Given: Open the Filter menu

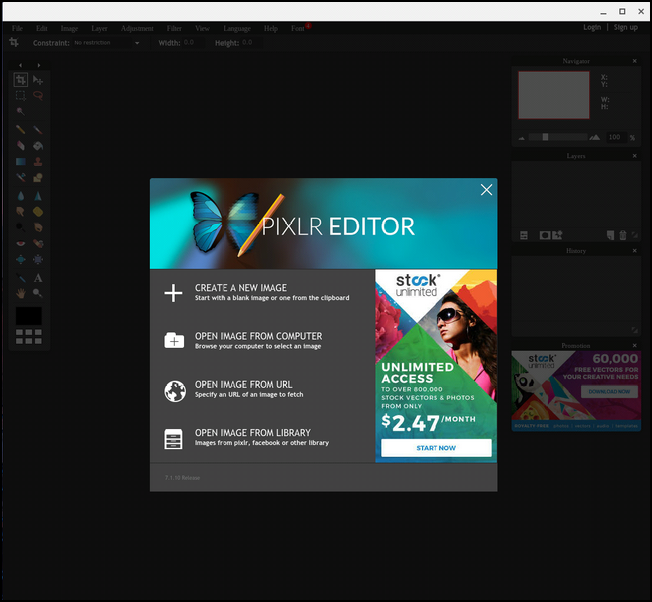Looking at the screenshot, I should [x=174, y=28].
